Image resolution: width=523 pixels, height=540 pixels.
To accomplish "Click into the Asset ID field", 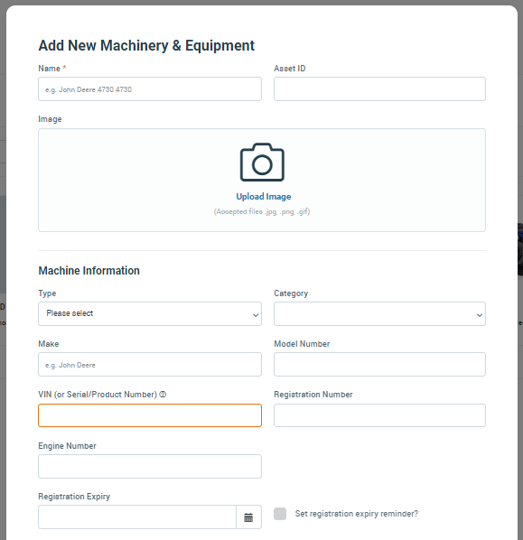I will (380, 89).
